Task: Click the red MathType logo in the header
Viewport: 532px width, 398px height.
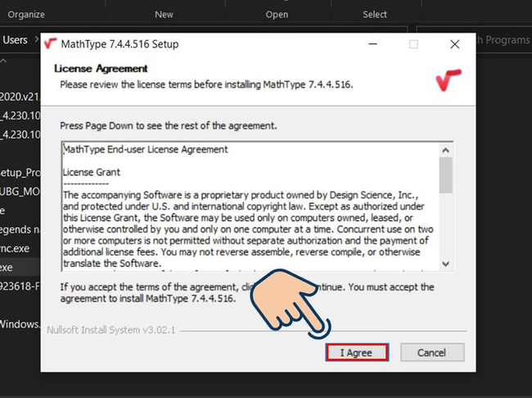Action: click(449, 79)
